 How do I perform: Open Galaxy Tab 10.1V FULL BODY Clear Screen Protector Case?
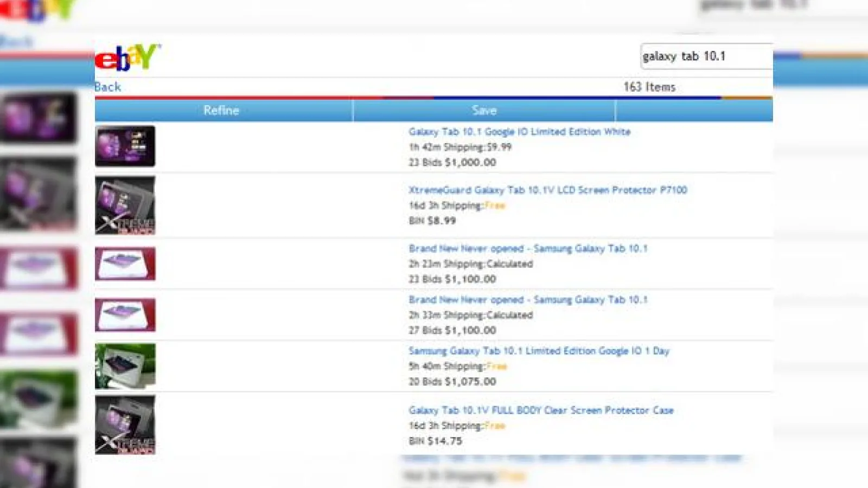point(541,410)
